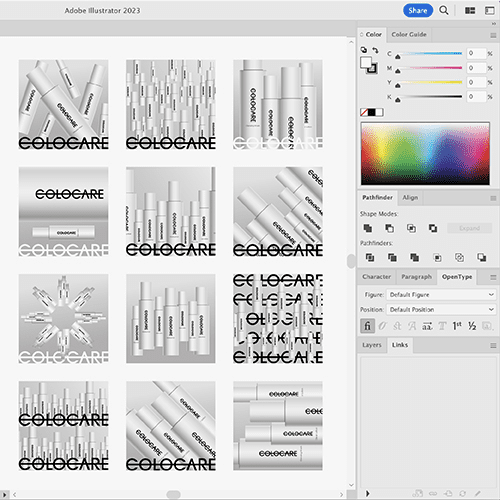Swap fill and stroke arrows icon
This screenshot has width=500, height=500.
click(x=375, y=50)
